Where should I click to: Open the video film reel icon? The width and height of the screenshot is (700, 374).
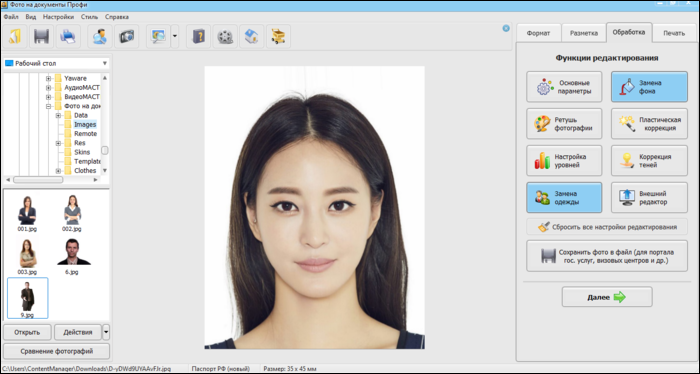pyautogui.click(x=225, y=37)
